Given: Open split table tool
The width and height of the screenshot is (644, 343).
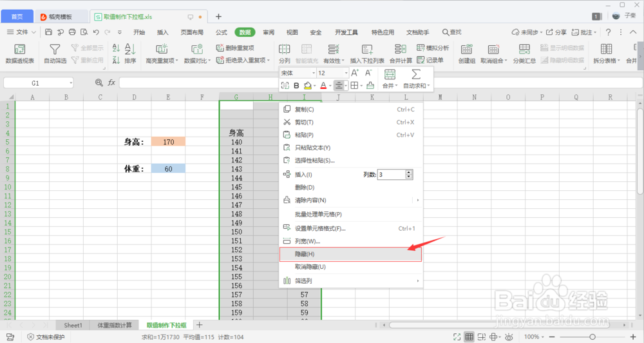Looking at the screenshot, I should click(x=607, y=54).
